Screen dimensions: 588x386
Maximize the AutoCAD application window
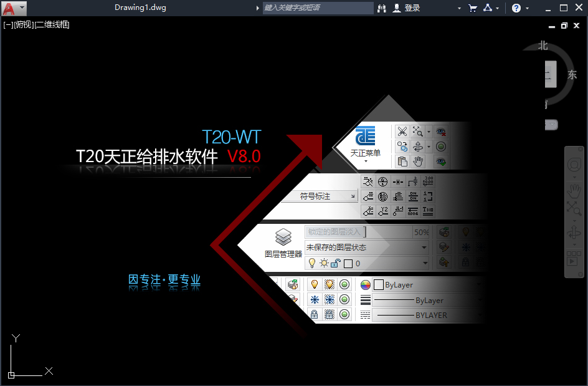[564, 8]
